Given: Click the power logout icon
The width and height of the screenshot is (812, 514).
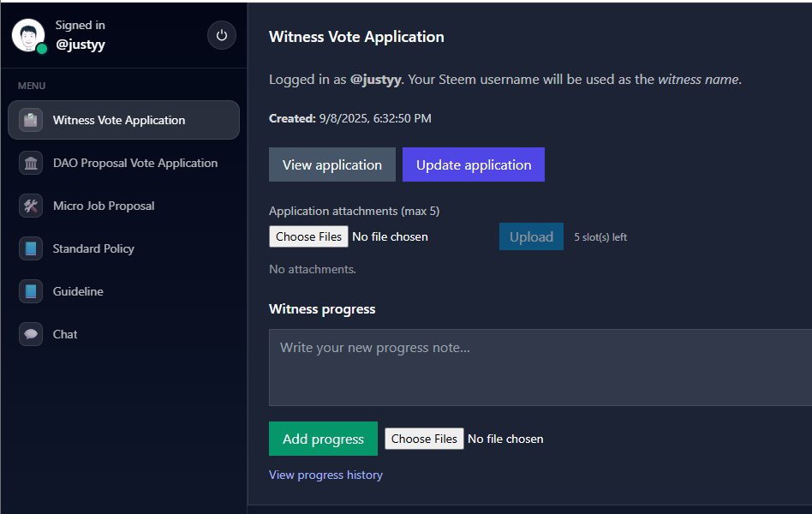Looking at the screenshot, I should point(222,35).
